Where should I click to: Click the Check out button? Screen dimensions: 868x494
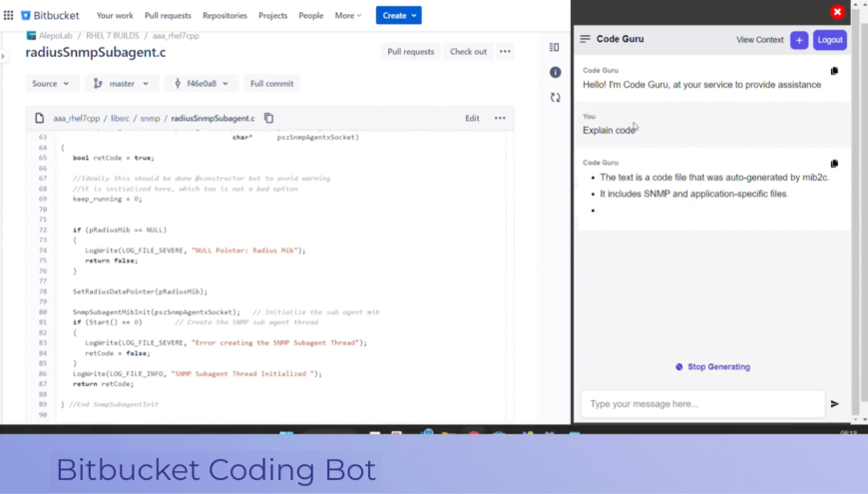468,52
